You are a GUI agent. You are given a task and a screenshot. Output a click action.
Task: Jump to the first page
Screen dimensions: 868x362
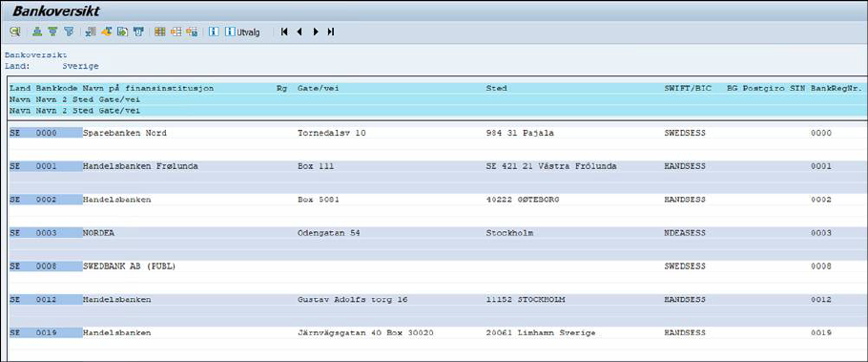284,32
